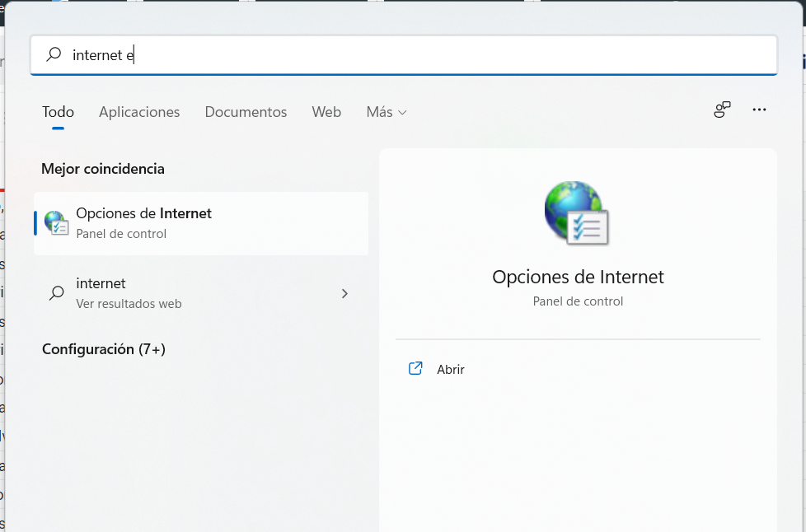The image size is (806, 532).
Task: Click Panel de control text in preview pane
Action: (578, 301)
